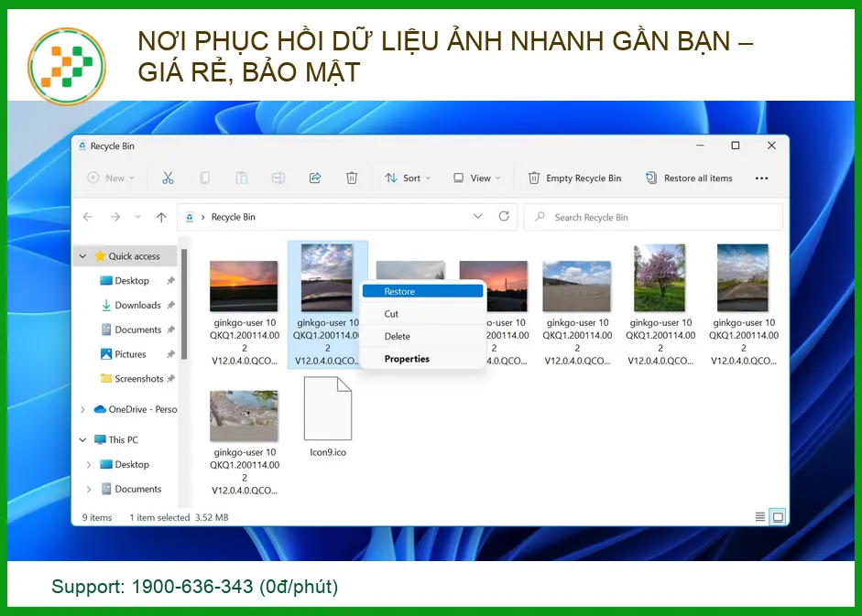
Task: Click the Share icon in toolbar
Action: point(315,178)
